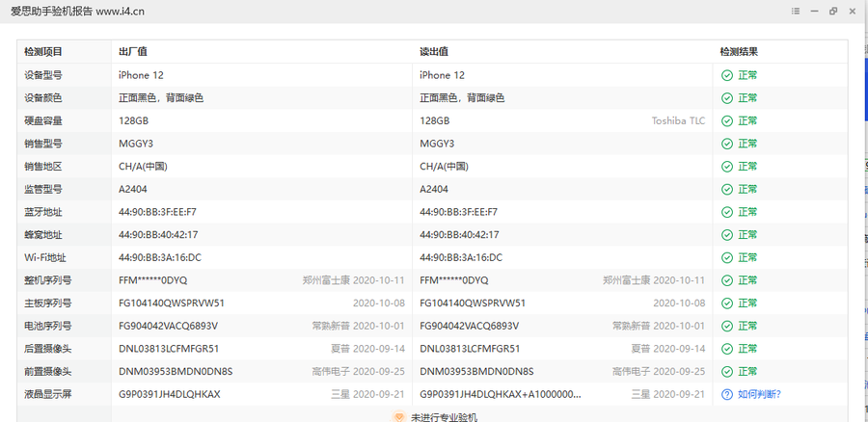Click factory color value 正面黑色，背面绿色
The image size is (868, 422).
[x=161, y=98]
